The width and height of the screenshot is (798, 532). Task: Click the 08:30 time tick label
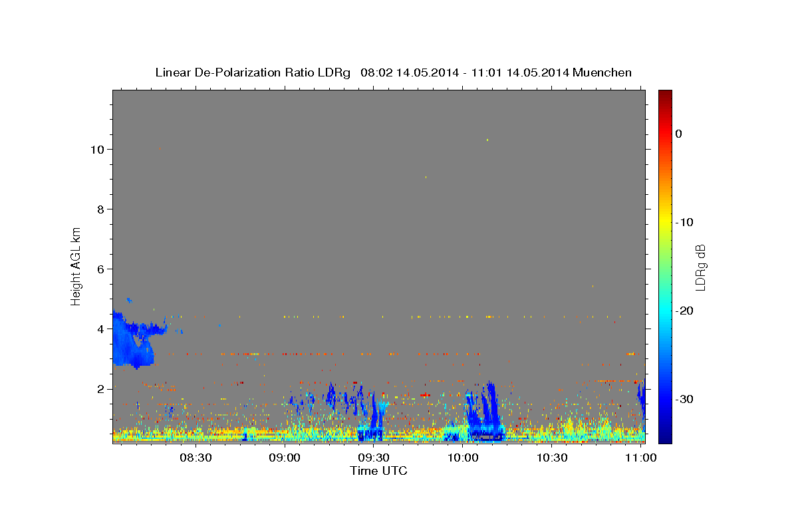coord(196,458)
